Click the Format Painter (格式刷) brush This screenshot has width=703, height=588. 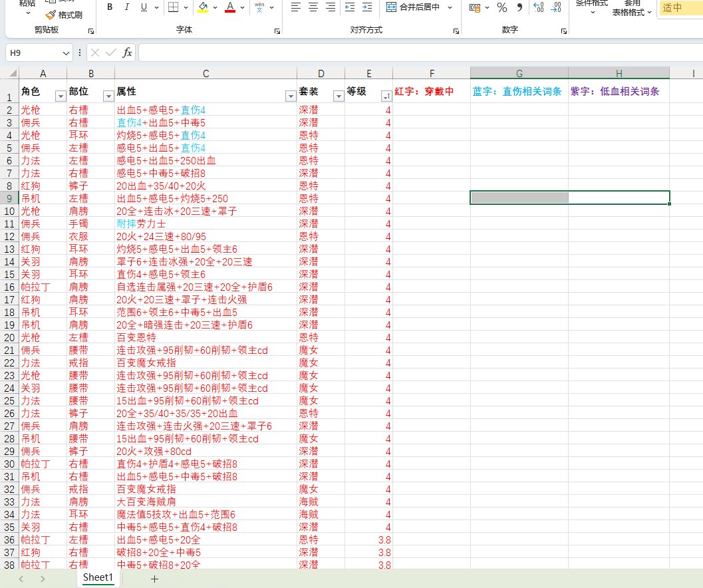pyautogui.click(x=64, y=15)
